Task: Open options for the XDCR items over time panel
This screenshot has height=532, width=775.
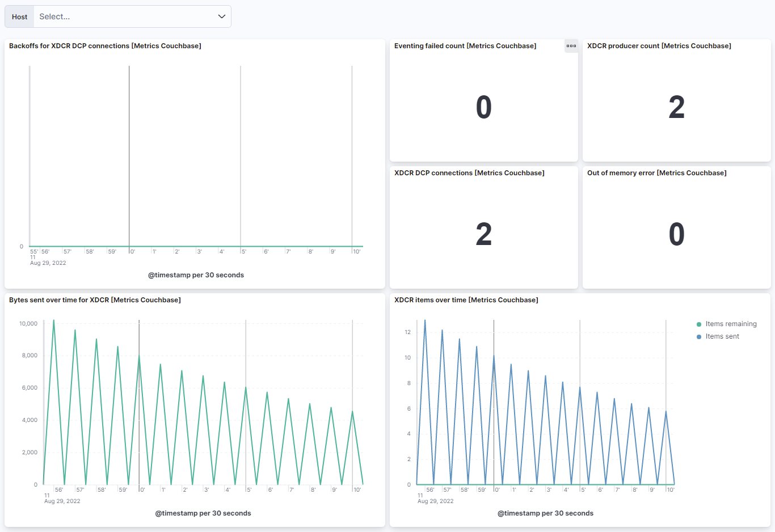Action: pyautogui.click(x=763, y=299)
